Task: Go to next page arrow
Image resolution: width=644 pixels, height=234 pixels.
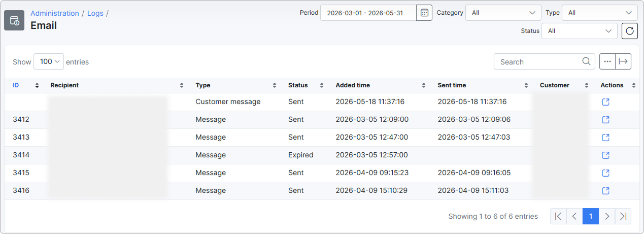Action: tap(607, 216)
